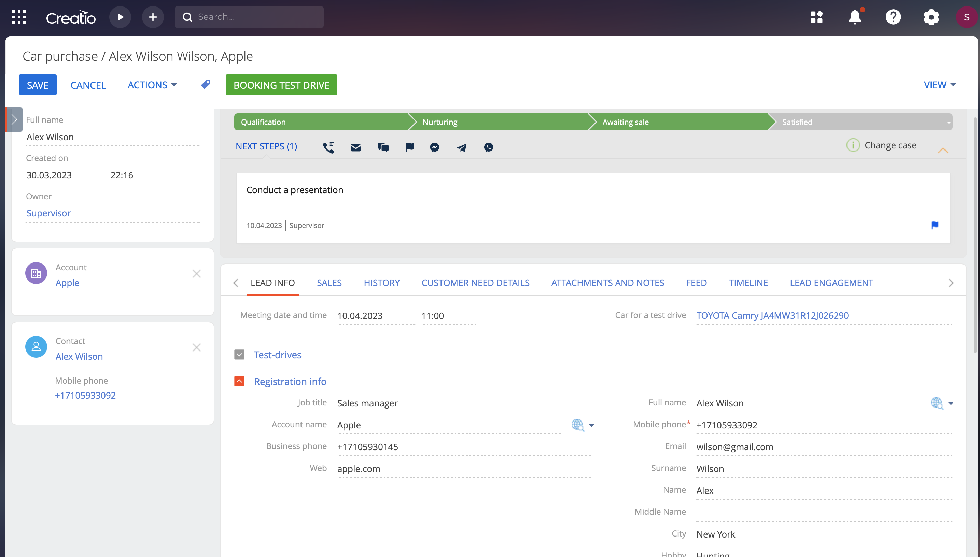980x557 pixels.
Task: Click the email envelope icon
Action: 355,147
